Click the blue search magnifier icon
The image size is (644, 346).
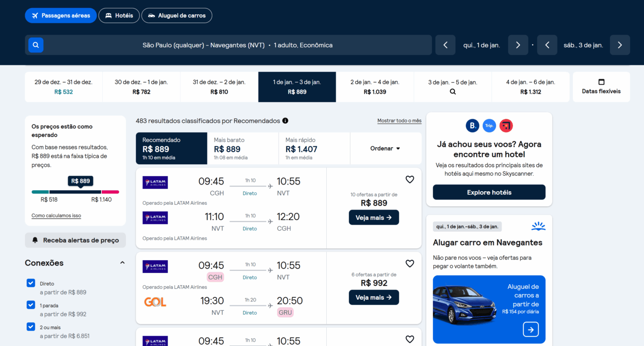pos(36,44)
